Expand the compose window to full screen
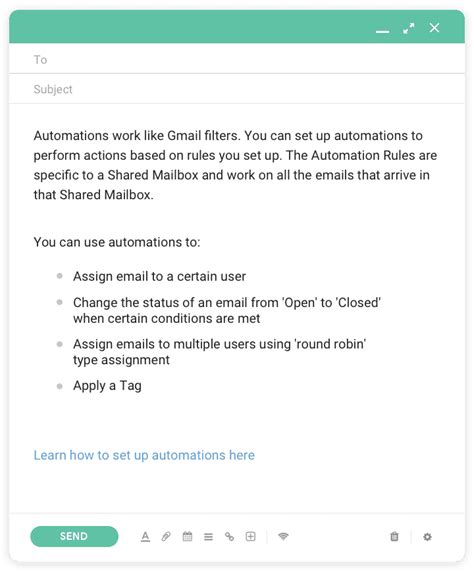474x574 pixels. click(x=409, y=28)
